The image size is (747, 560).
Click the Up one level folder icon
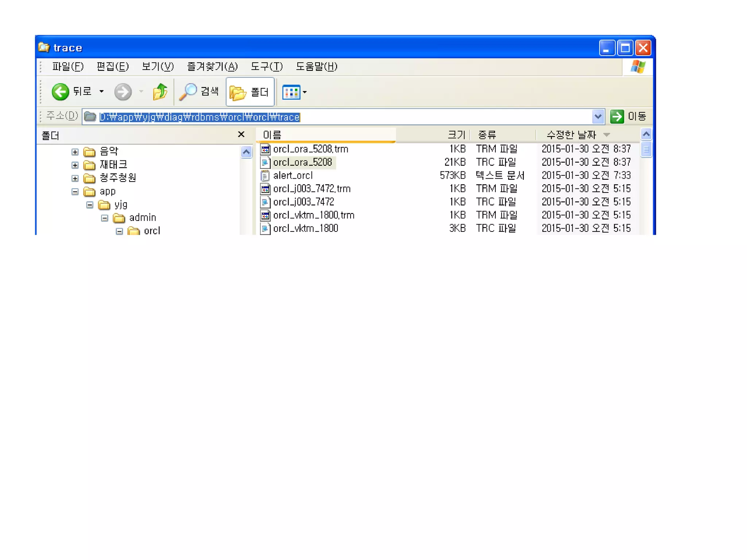(160, 92)
